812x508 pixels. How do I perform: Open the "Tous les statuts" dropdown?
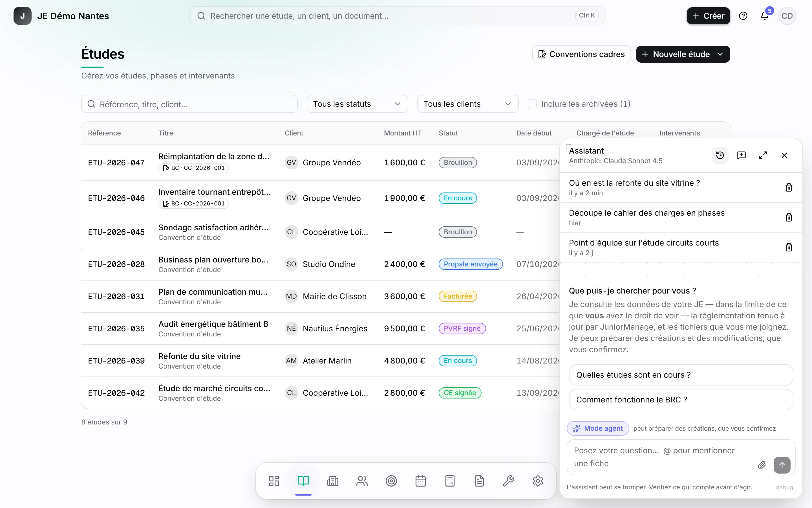357,104
